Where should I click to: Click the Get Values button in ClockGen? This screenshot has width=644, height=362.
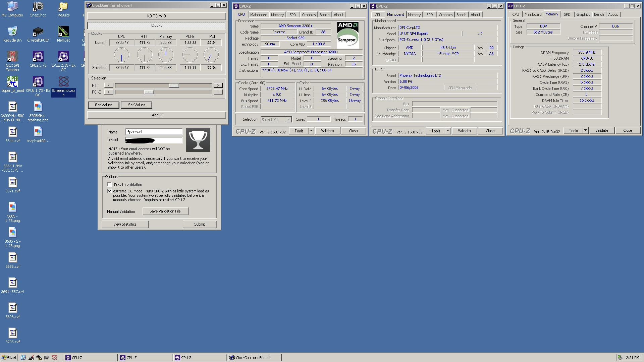pos(104,105)
